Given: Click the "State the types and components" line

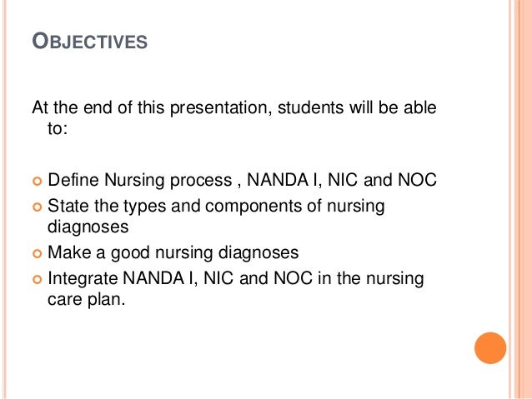Looking at the screenshot, I should coord(217,205).
